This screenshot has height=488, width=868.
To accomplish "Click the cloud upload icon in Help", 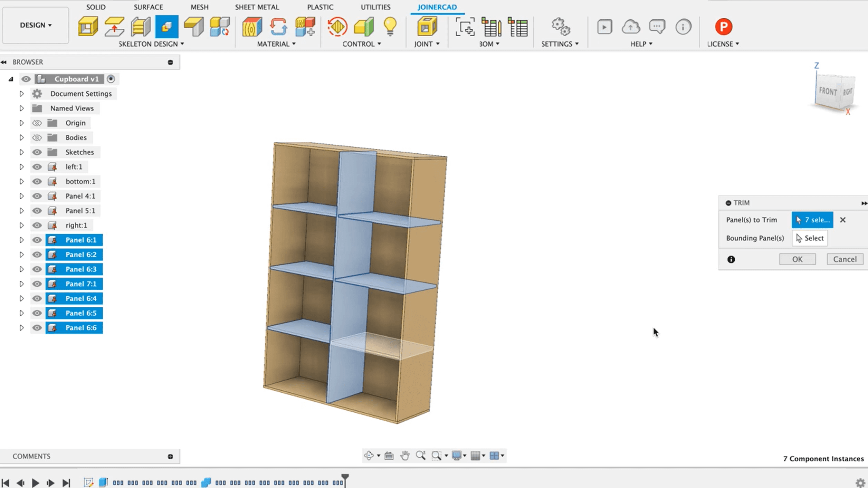I will [x=631, y=27].
